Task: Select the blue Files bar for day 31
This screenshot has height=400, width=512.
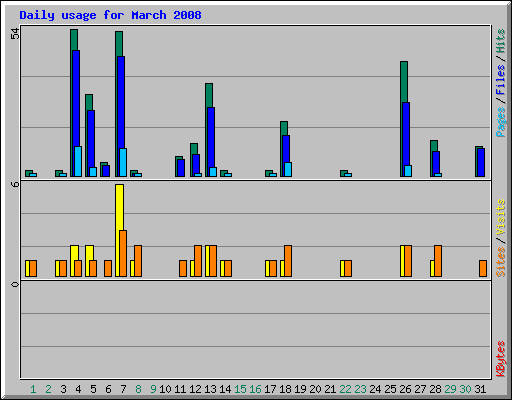Action: 481,162
